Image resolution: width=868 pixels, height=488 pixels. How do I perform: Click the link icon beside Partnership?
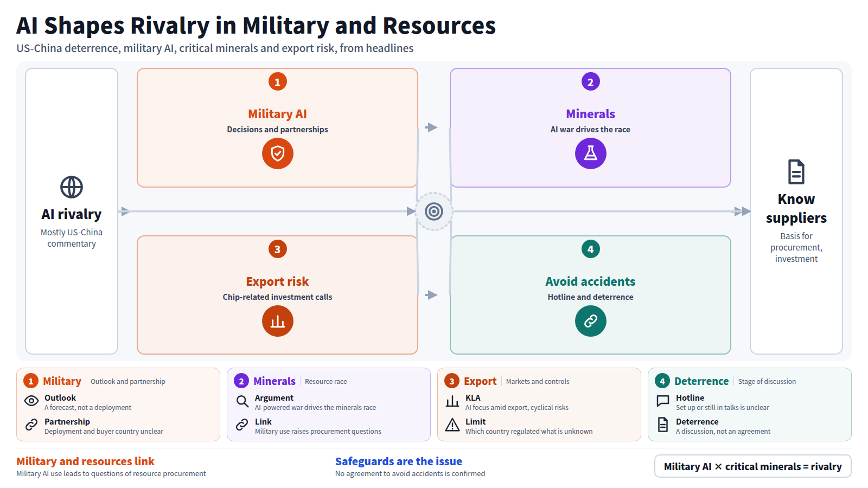click(31, 425)
